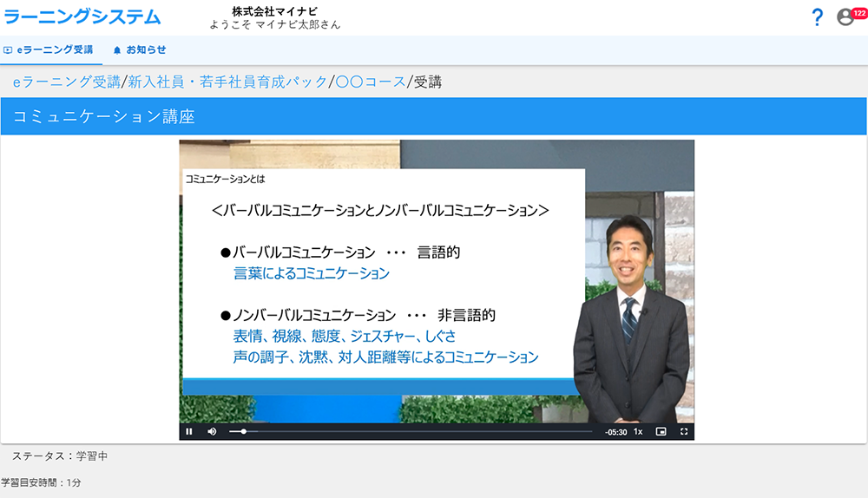
Task: Click the remaining time -05:30 display
Action: click(615, 432)
